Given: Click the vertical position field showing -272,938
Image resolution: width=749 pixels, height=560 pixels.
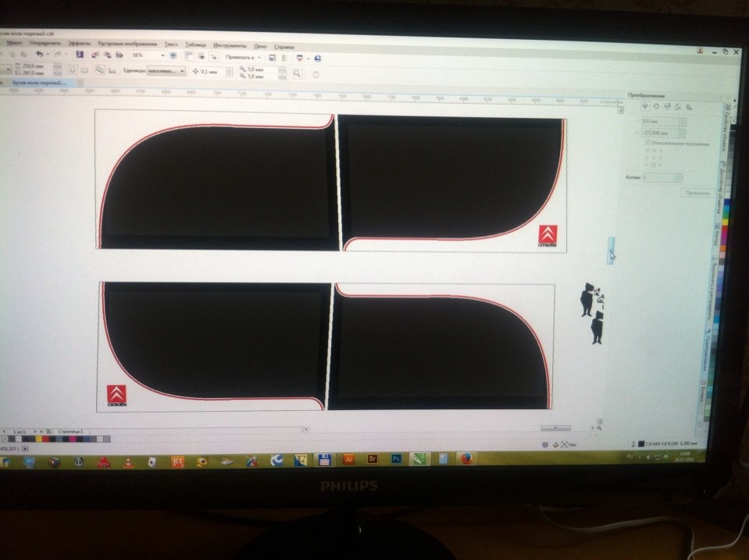Looking at the screenshot, I should [x=664, y=134].
